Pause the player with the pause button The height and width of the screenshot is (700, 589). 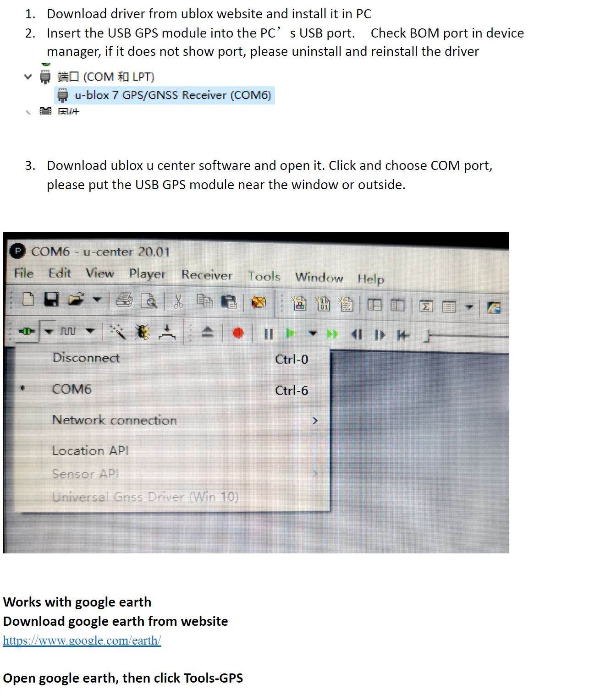269,334
